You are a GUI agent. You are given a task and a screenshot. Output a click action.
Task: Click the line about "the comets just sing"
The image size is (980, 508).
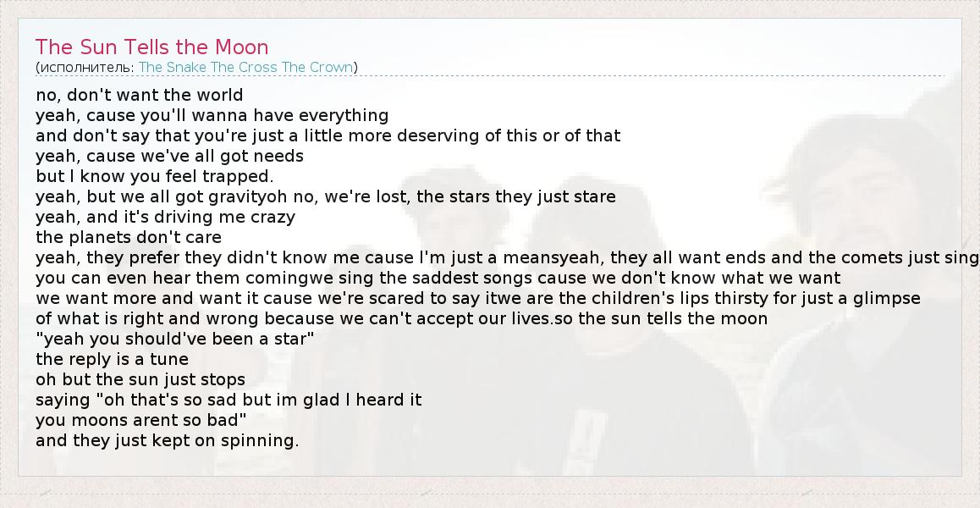click(x=508, y=257)
